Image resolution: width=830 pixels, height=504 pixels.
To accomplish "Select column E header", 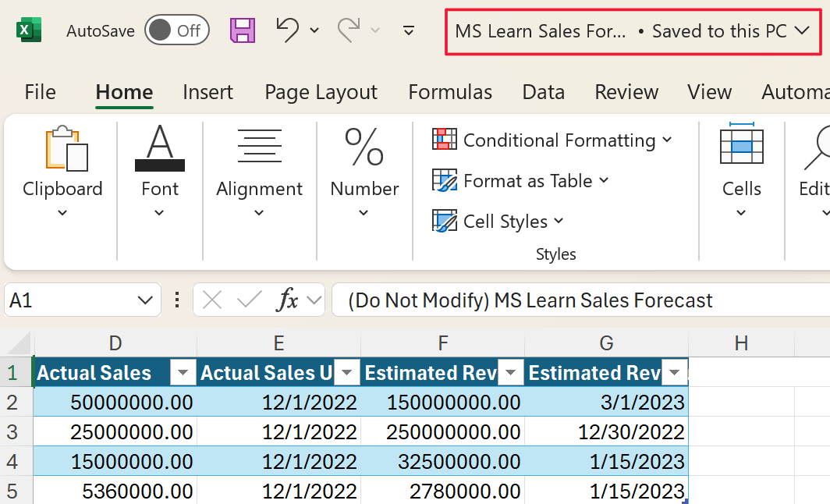I will [279, 343].
